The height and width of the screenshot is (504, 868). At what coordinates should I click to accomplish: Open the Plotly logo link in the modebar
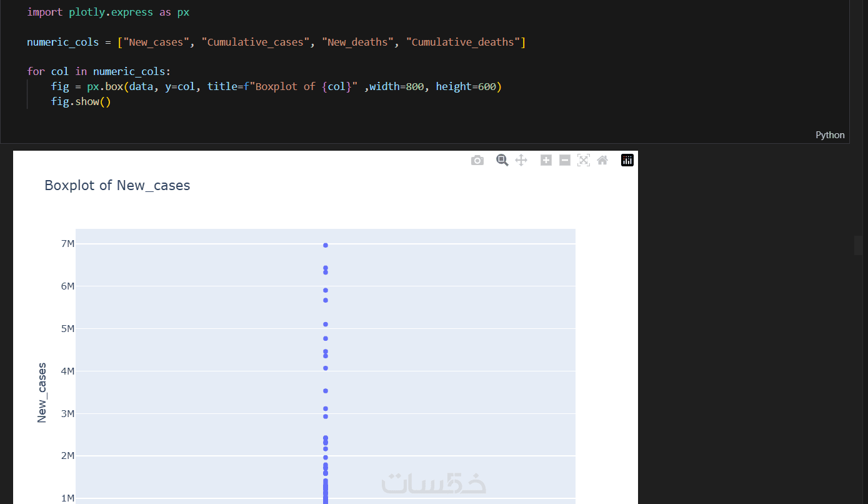coord(627,160)
